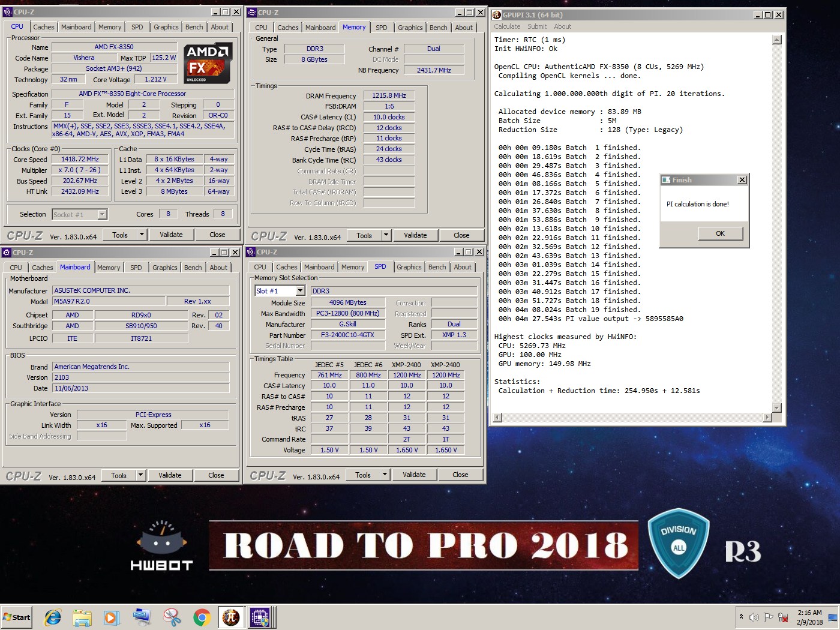Click Validate in the Memory window

(x=415, y=235)
